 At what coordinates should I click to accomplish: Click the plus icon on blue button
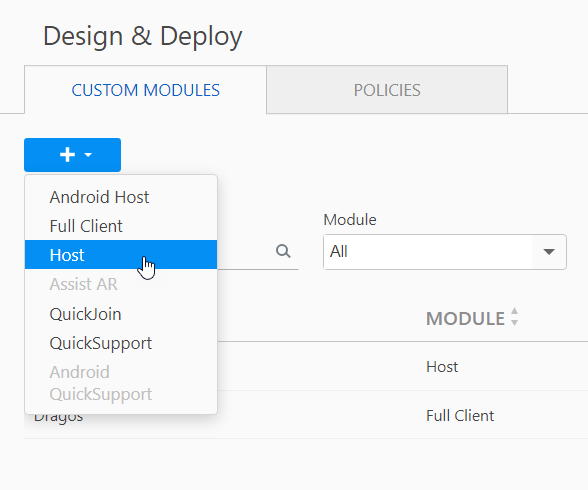(68, 155)
